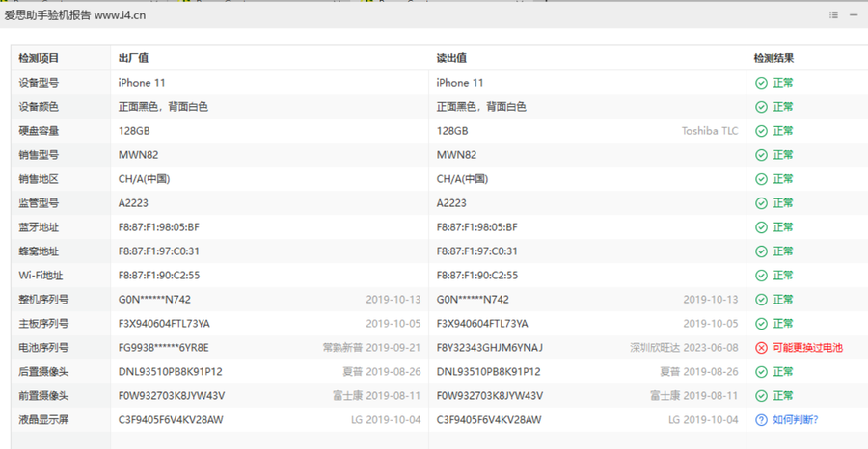
Task: Select the 硬盘容量 row label
Action: pyautogui.click(x=39, y=131)
